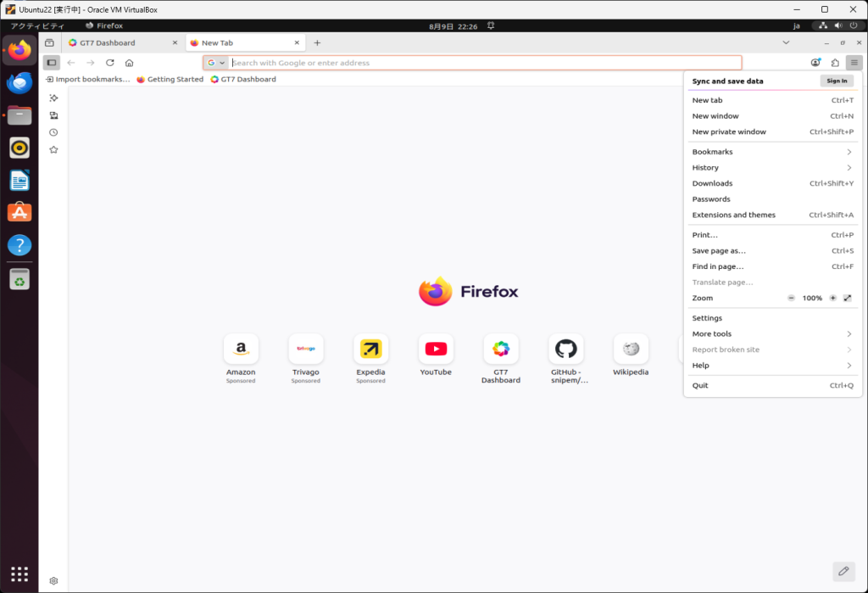Open the tab overview icon left of tabs
Viewport: 868px width, 593px height.
49,42
